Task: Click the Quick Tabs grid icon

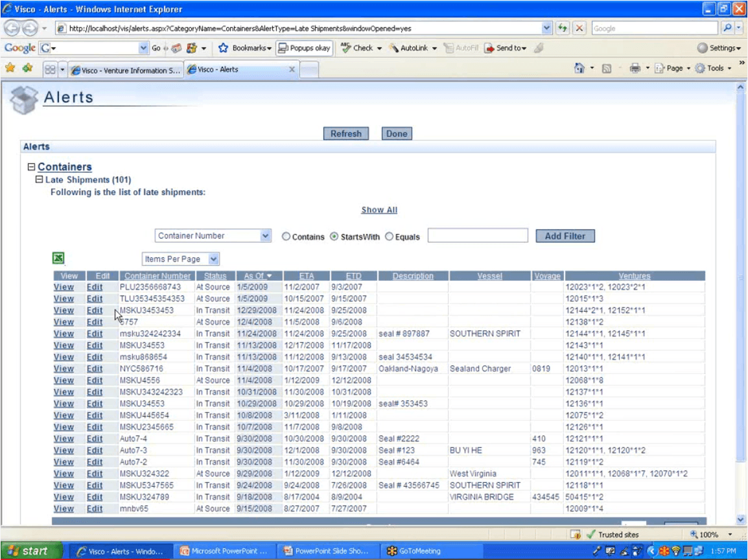Action: click(50, 69)
